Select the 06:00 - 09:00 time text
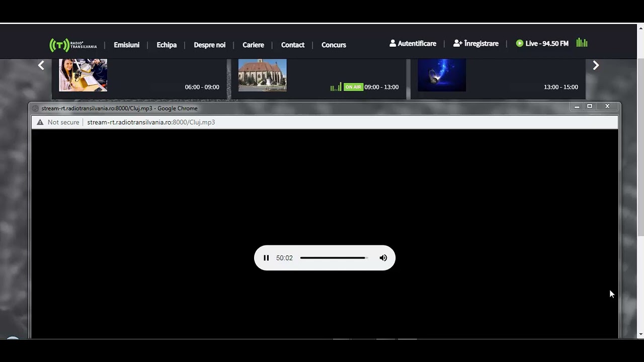The height and width of the screenshot is (362, 644). click(202, 87)
